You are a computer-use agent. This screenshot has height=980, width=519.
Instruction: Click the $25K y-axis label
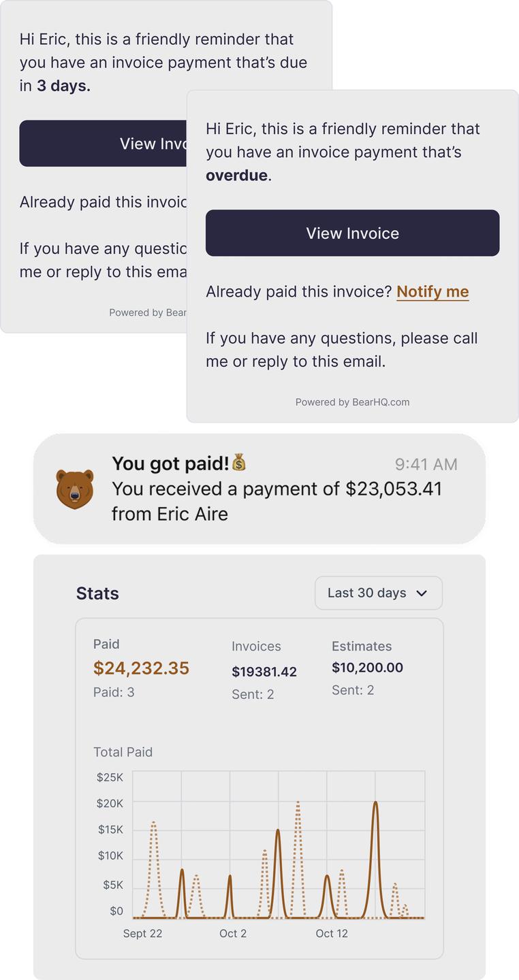pos(110,777)
